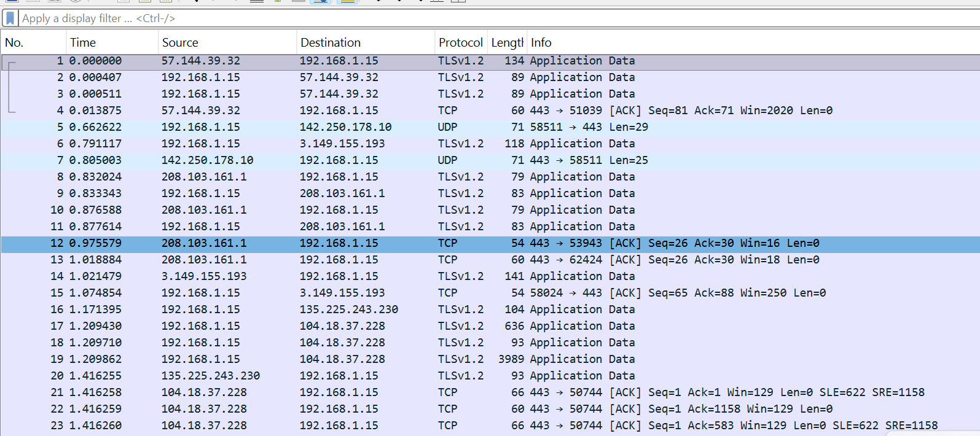Select packet 3 at time 0.000511
This screenshot has width=980, height=436.
coord(490,94)
